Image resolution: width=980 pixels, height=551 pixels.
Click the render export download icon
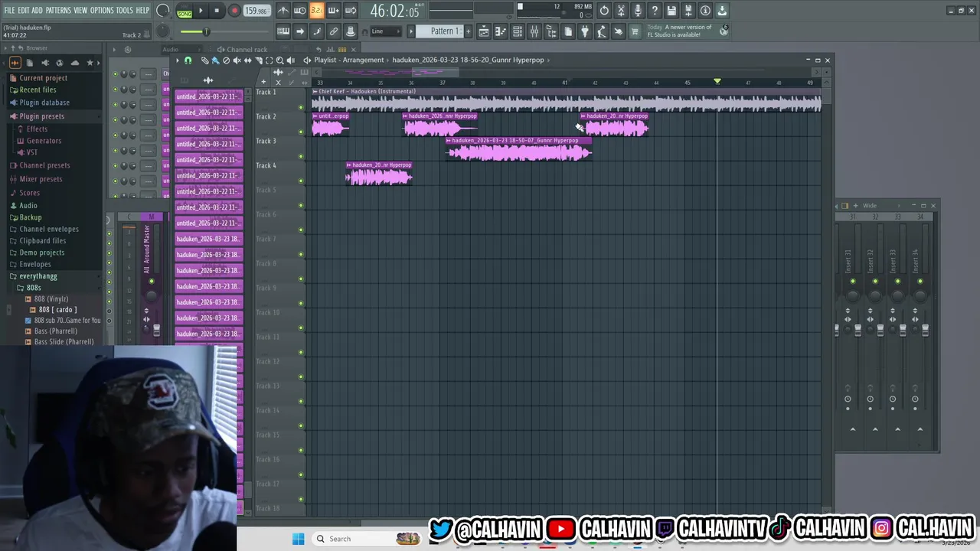point(722,11)
